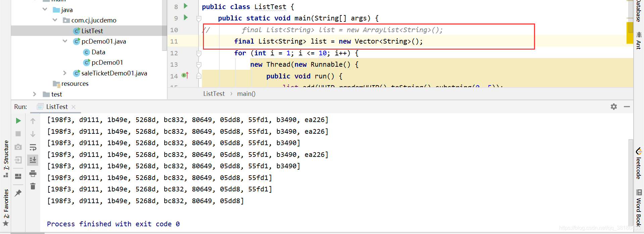Screen dimensions: 644x234
Task: Click the 'Process finished with exit code 0' text
Action: [113, 224]
